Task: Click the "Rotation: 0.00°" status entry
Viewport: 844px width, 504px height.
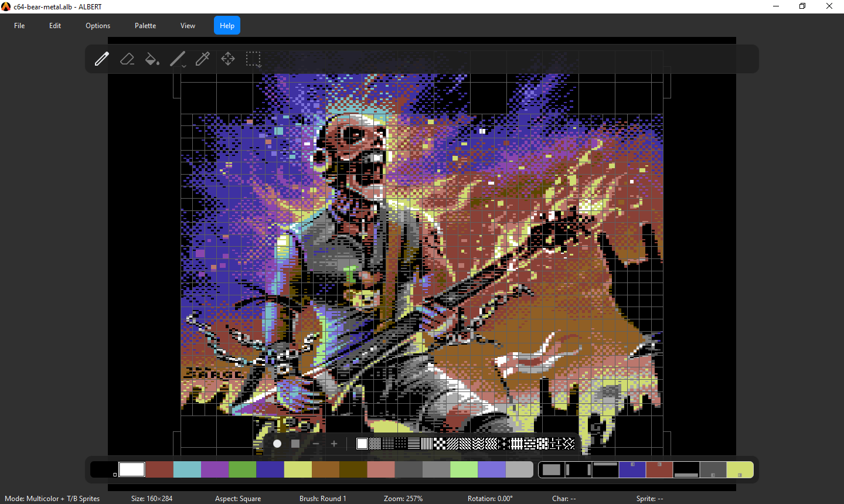Action: tap(490, 499)
